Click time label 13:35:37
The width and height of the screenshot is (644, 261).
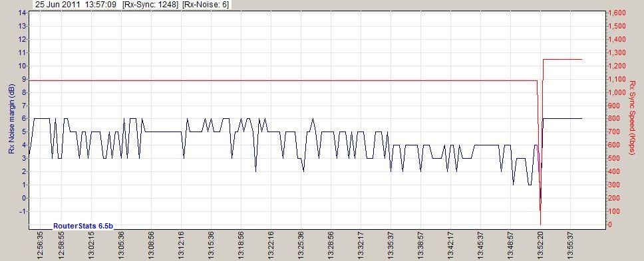(x=391, y=246)
